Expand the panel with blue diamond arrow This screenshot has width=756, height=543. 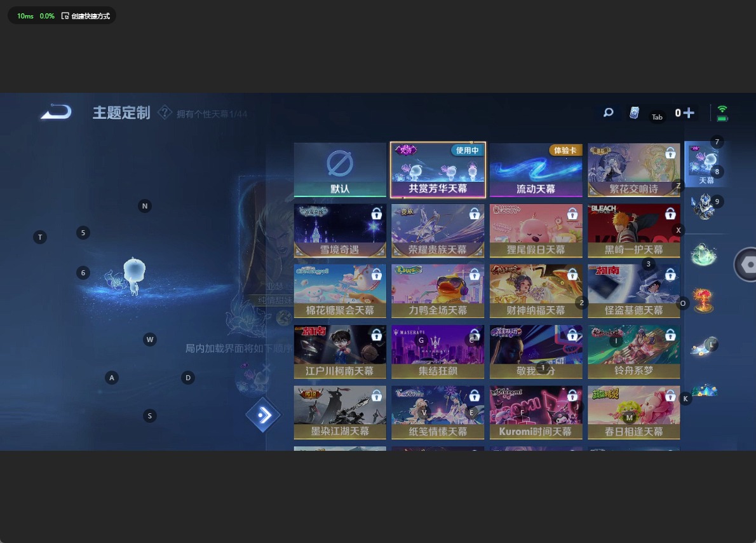(x=263, y=415)
